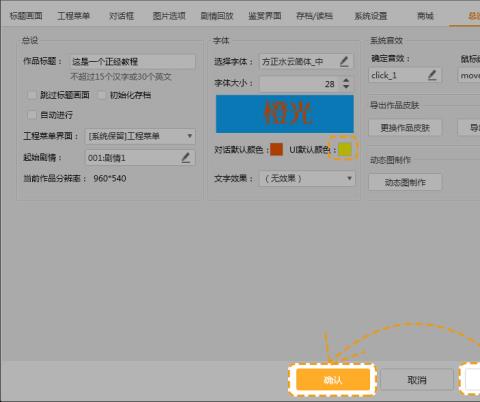
Task: Click pencil icon next to click_1 sound
Action: [432, 75]
